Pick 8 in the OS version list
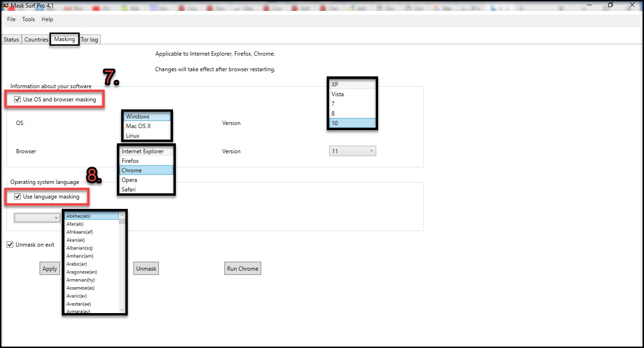Screen dimensions: 644x348 (x=352, y=113)
